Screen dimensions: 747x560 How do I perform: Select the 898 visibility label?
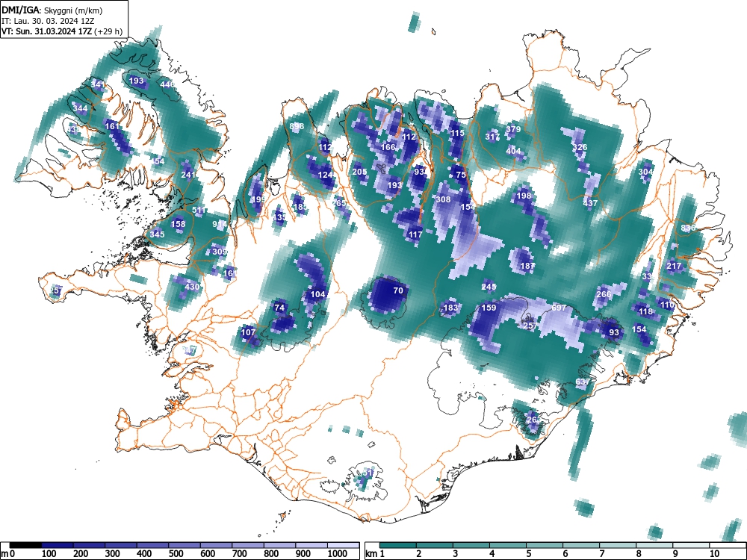[297, 126]
